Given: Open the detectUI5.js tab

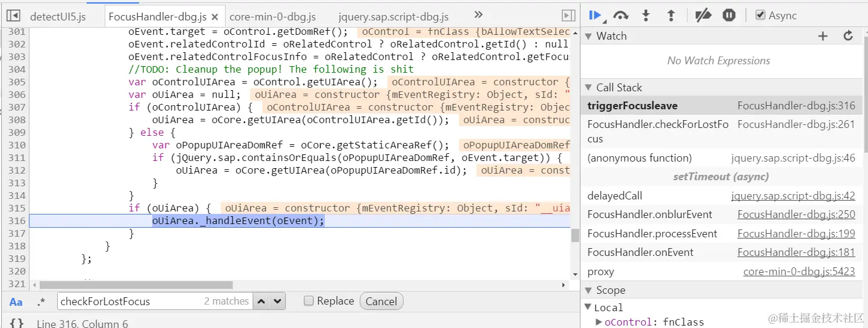Looking at the screenshot, I should point(58,16).
